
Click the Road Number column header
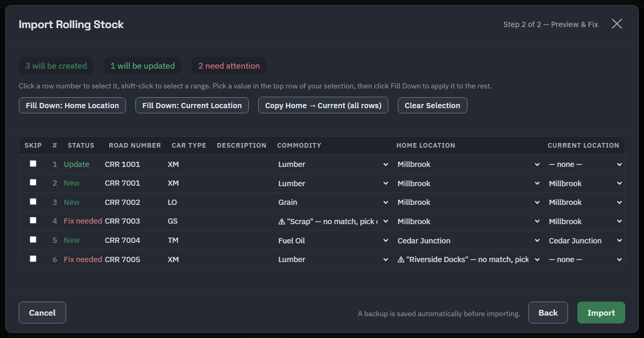click(x=135, y=146)
